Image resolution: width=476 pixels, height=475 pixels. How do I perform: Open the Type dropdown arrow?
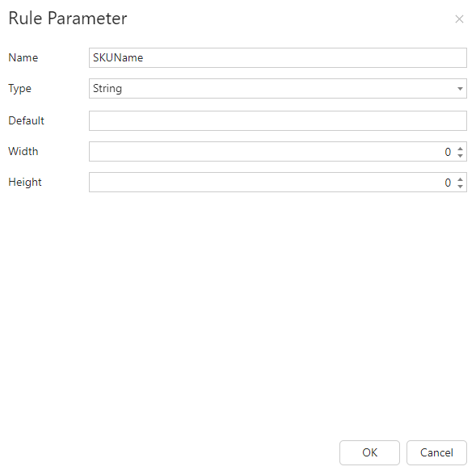coord(460,89)
